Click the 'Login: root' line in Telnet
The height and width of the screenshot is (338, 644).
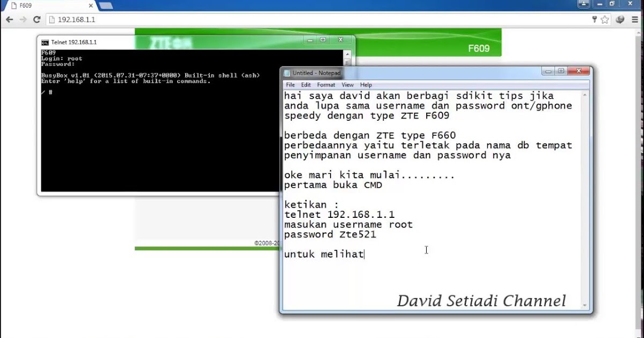(62, 58)
